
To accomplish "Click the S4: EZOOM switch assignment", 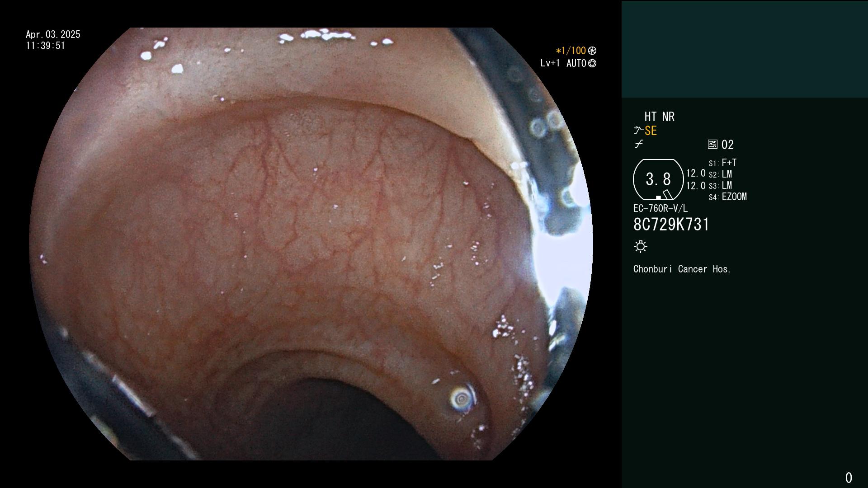I will coord(727,197).
